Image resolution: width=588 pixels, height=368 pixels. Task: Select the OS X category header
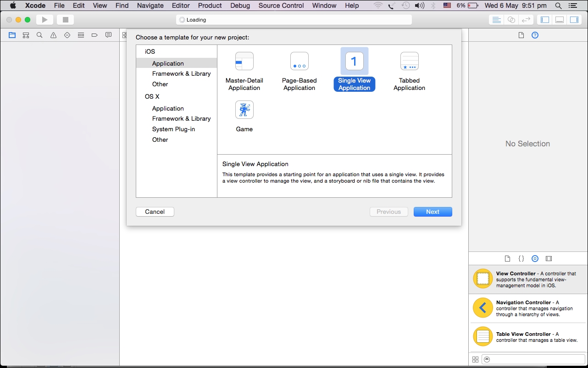point(152,96)
